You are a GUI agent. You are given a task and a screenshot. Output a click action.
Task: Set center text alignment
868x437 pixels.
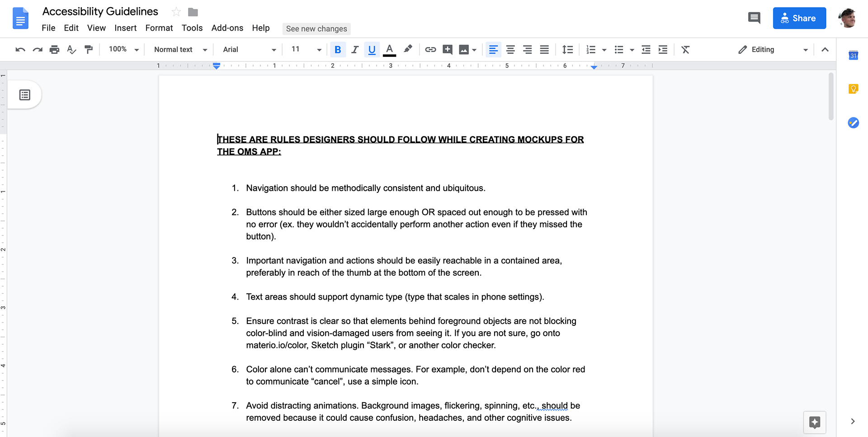pyautogui.click(x=510, y=50)
